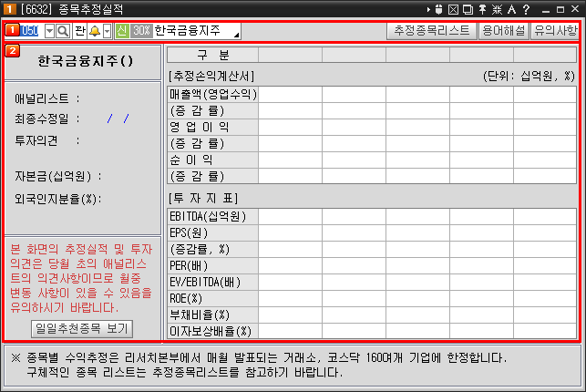
Task: Pin the window with the pushpin icon
Action: (x=482, y=9)
